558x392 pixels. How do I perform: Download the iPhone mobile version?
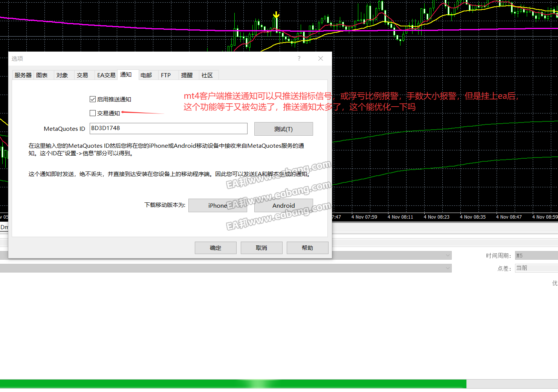click(217, 205)
